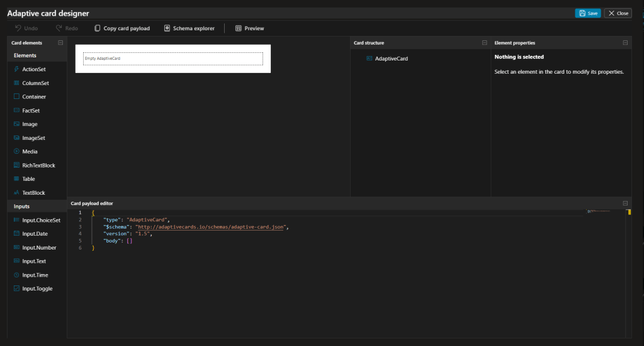Select the Input.Date calendar icon
Image resolution: width=644 pixels, height=346 pixels.
(16, 234)
